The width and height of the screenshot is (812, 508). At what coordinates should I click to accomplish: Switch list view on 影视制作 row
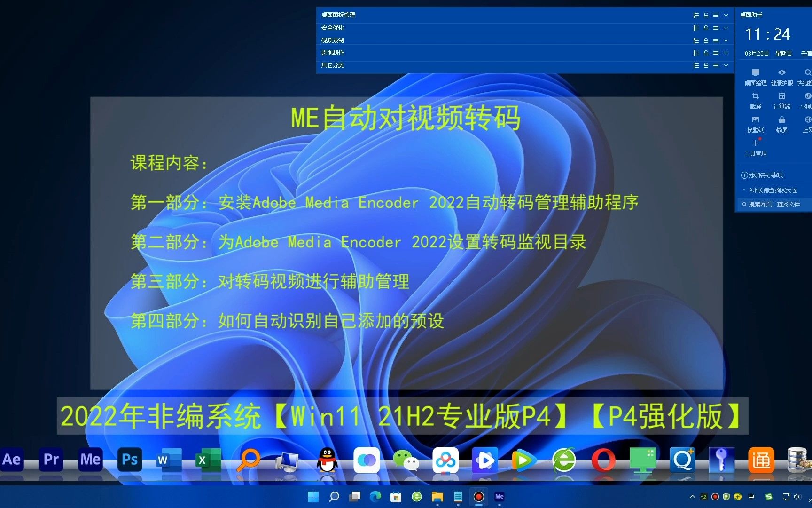click(x=696, y=53)
